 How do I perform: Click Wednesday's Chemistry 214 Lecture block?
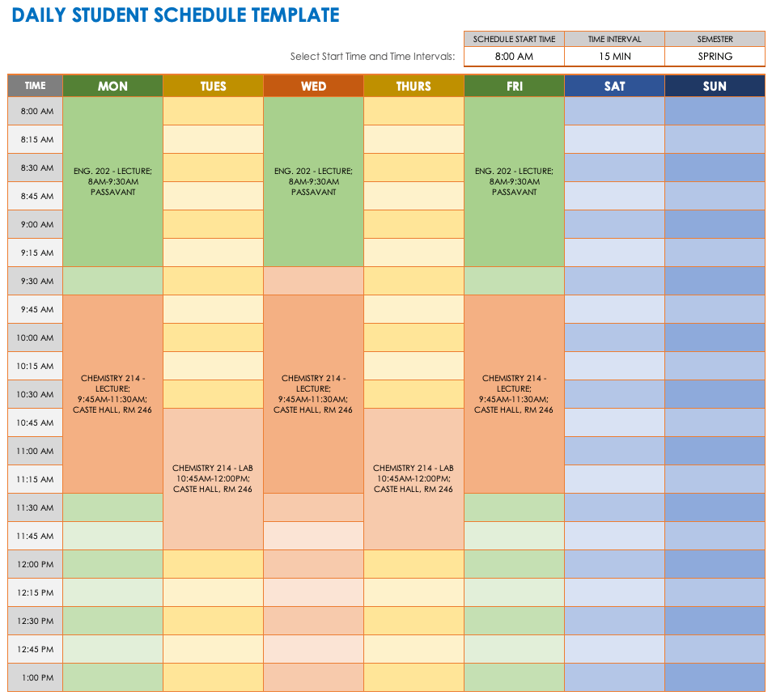pos(313,394)
